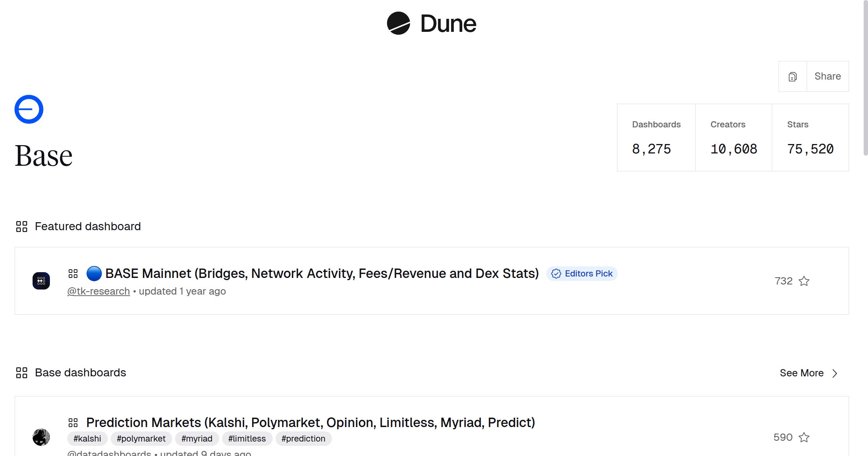This screenshot has height=456, width=868.
Task: Click the Editors Pick badge
Action: (582, 274)
